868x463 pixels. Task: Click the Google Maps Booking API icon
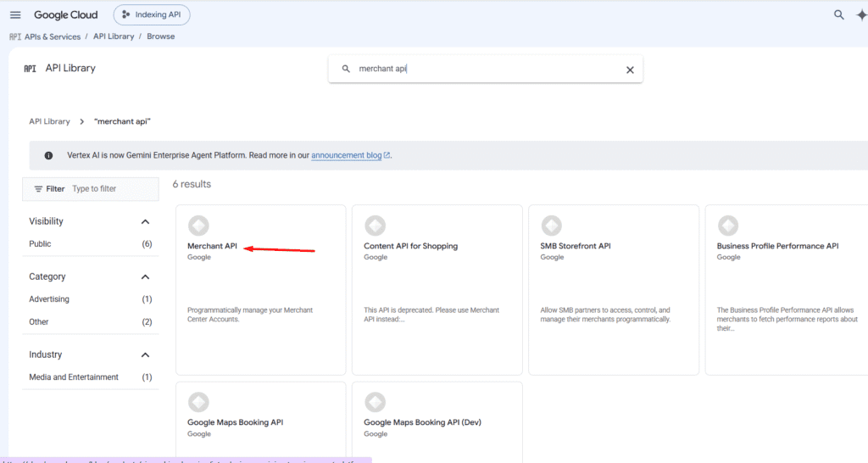tap(198, 403)
